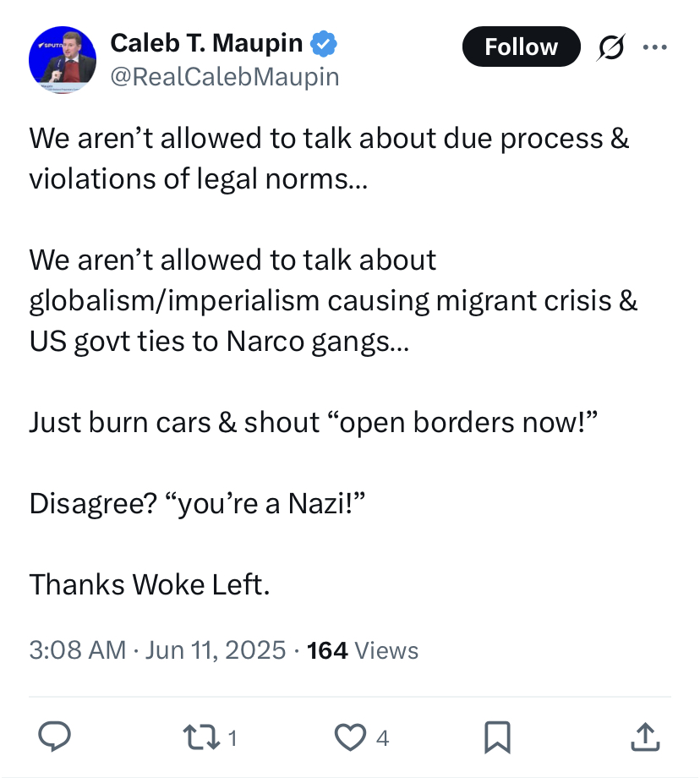Click the repost count of 1
The height and width of the screenshot is (778, 700).
tap(232, 738)
